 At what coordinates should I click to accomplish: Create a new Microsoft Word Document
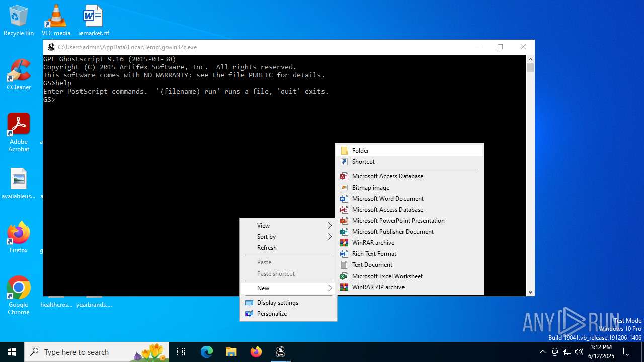click(410, 199)
